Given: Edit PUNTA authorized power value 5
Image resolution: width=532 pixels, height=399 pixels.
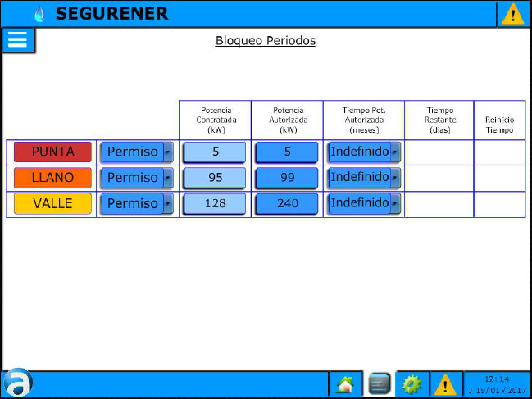Looking at the screenshot, I should pyautogui.click(x=287, y=152).
